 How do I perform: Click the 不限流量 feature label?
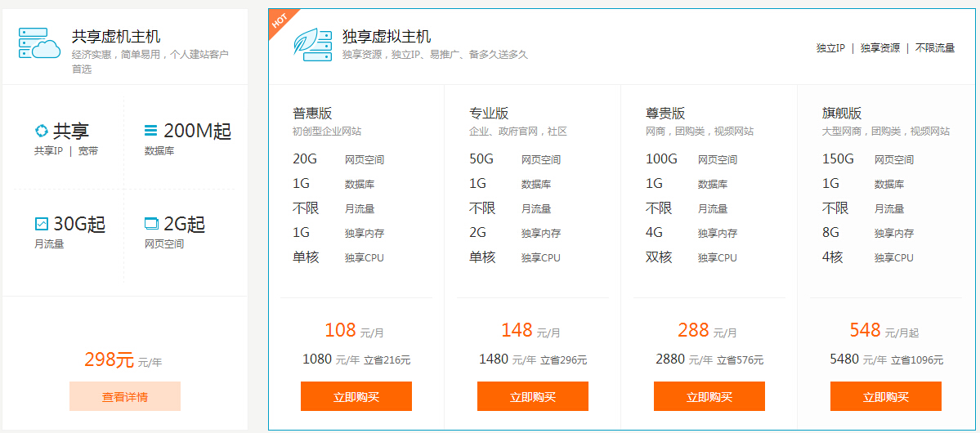tap(935, 48)
